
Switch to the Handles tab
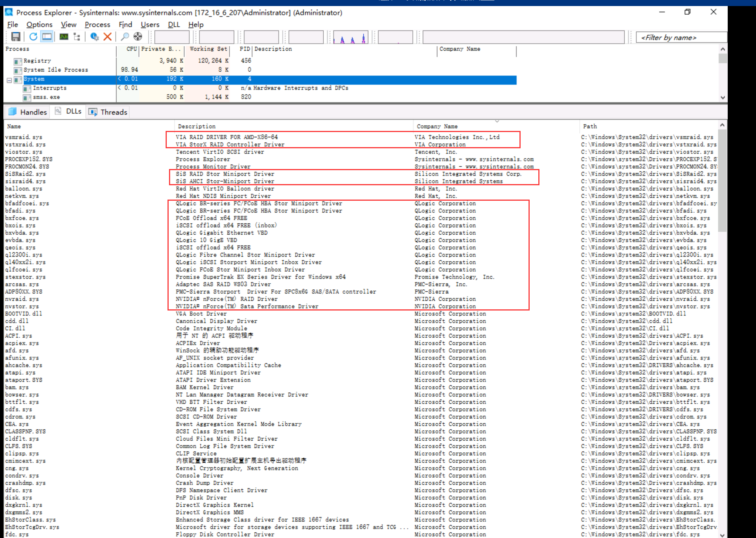click(x=28, y=112)
